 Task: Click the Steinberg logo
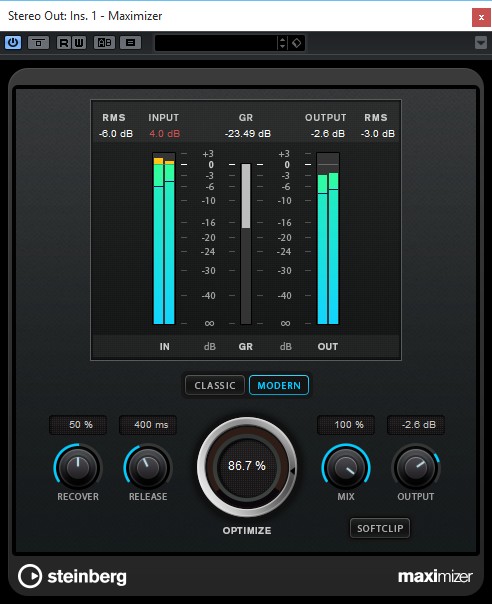click(x=72, y=576)
